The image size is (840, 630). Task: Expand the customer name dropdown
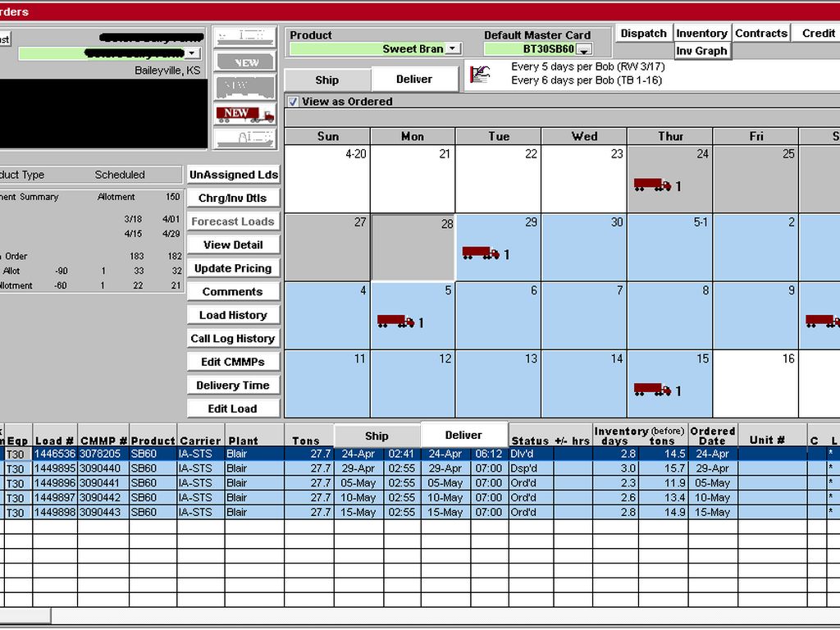192,53
